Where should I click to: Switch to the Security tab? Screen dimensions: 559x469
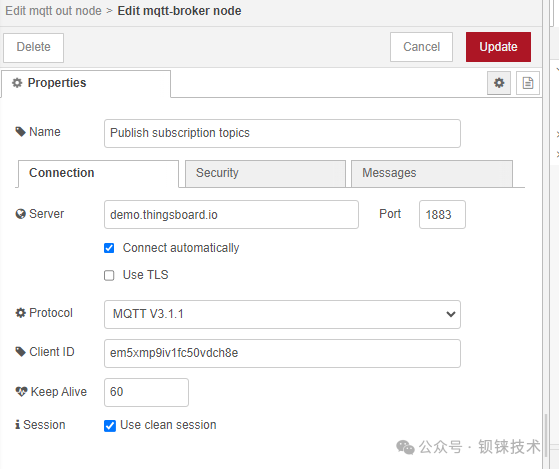265,174
